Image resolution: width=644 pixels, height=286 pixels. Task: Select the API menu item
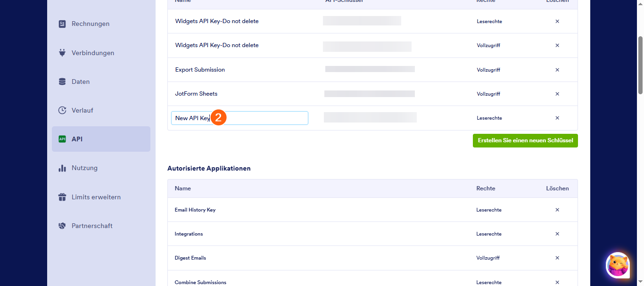click(101, 139)
